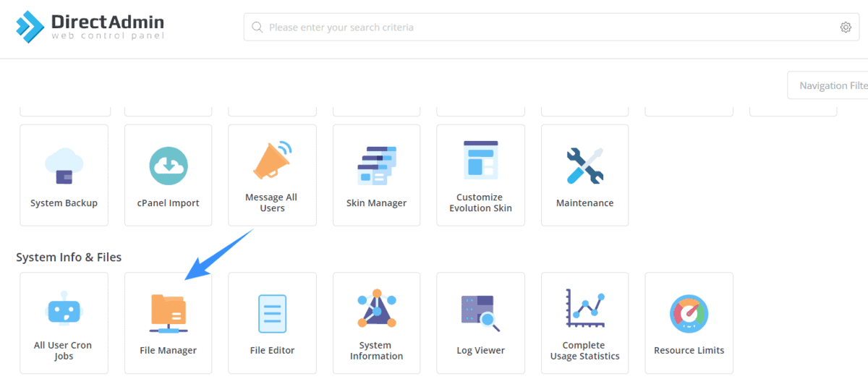Open the Log Viewer magnifier icon
The image size is (868, 392).
tap(480, 313)
